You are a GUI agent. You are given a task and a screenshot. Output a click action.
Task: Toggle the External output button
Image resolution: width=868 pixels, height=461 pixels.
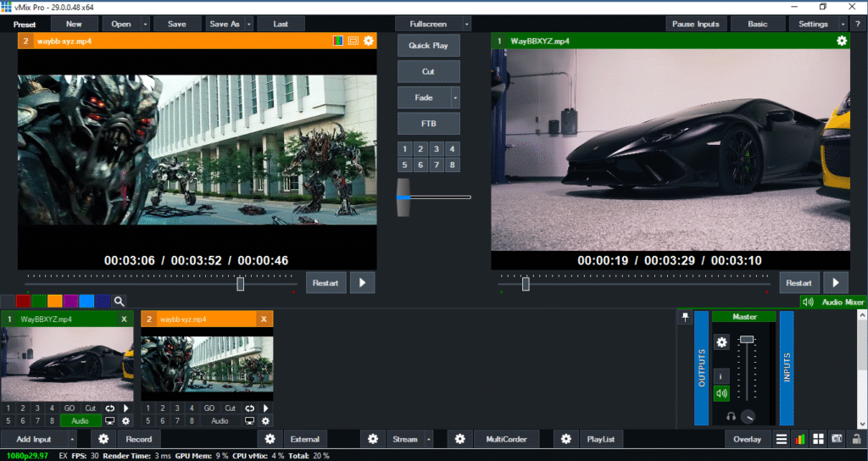[305, 439]
